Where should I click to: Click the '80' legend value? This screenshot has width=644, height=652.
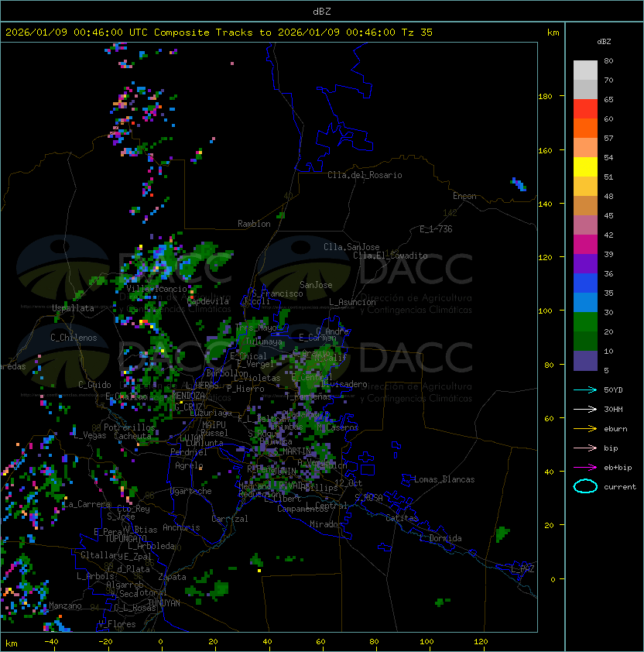coord(608,60)
